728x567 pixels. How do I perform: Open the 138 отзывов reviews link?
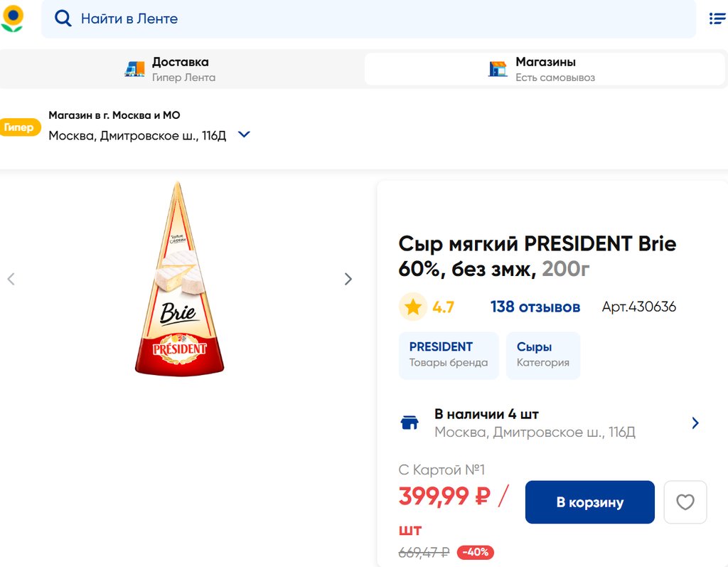pyautogui.click(x=535, y=307)
